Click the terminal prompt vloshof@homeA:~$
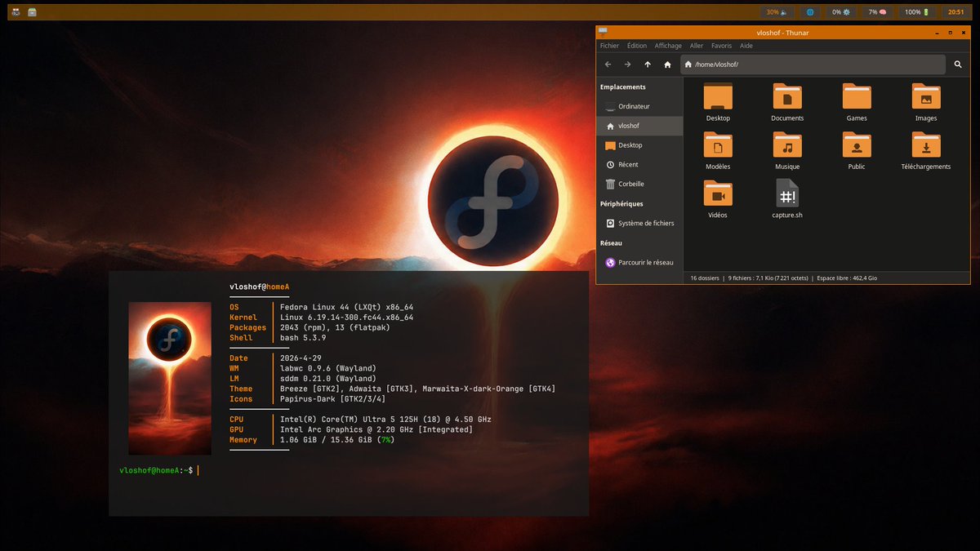 coord(156,470)
